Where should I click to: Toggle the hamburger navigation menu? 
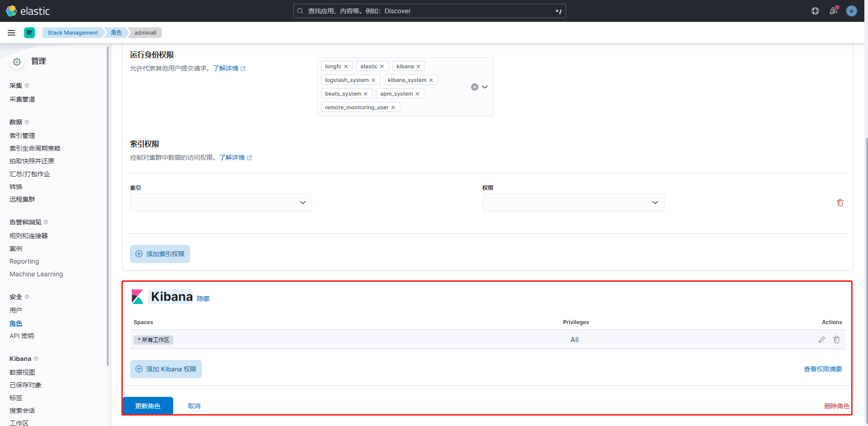[11, 33]
